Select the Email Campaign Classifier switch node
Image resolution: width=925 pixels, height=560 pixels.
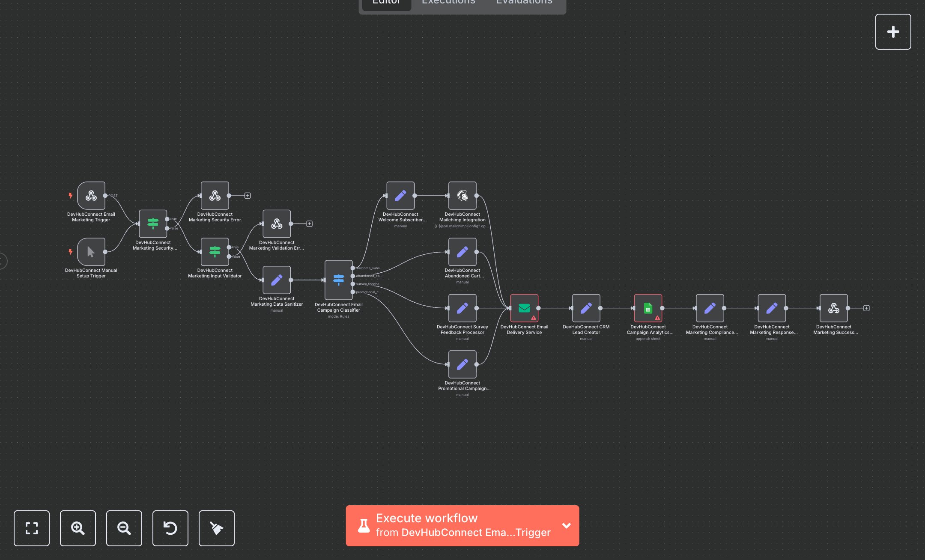tap(338, 280)
